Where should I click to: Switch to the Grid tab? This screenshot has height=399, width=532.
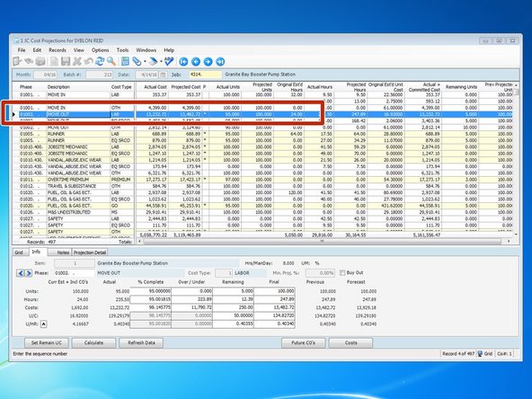19,253
